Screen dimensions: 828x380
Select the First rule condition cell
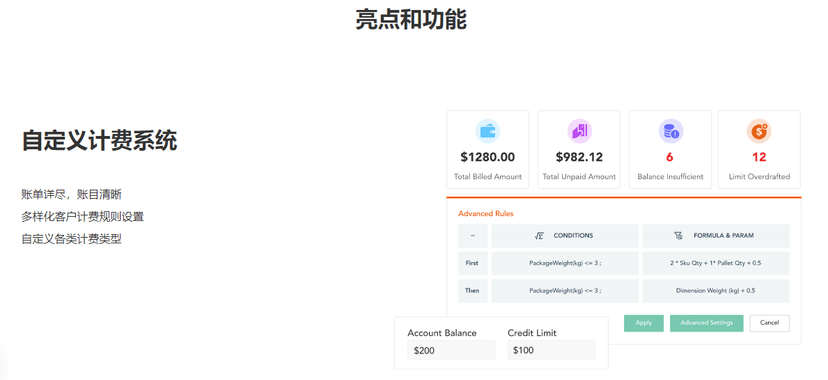565,263
